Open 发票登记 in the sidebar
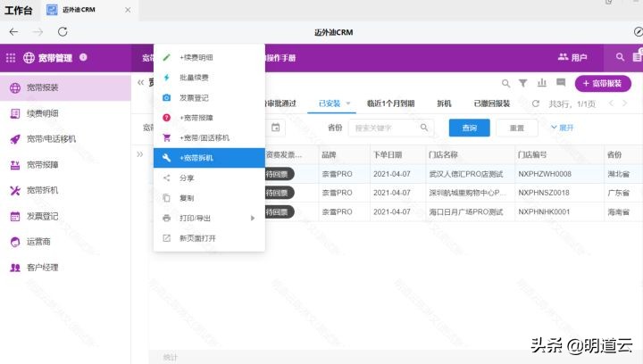Viewport: 643px width, 364px height. 65,216
